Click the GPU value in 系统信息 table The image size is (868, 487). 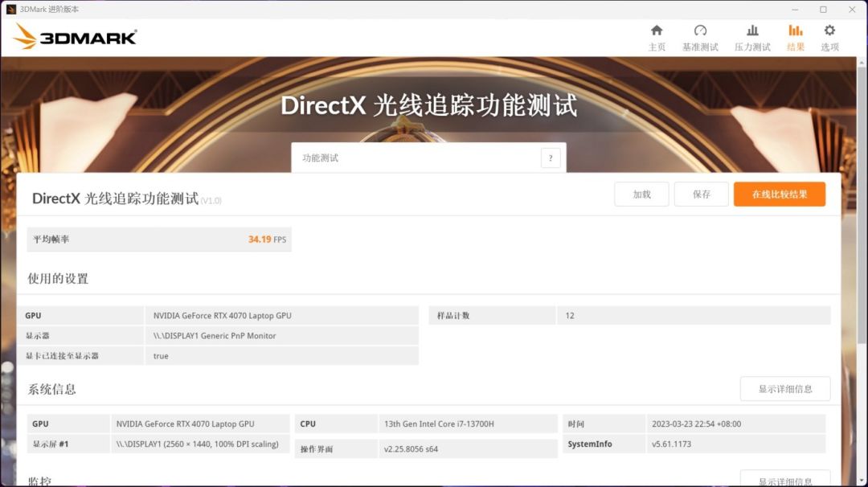[x=185, y=424]
